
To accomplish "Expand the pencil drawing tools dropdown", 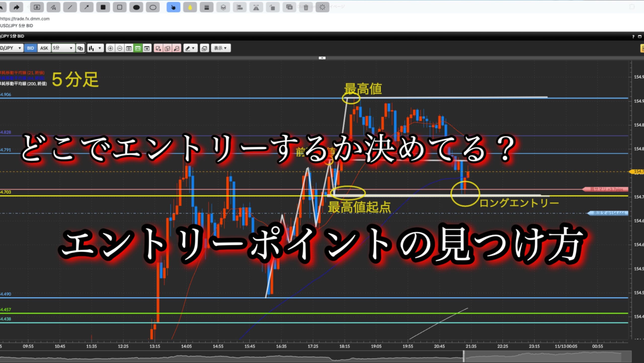I will pyautogui.click(x=190, y=48).
